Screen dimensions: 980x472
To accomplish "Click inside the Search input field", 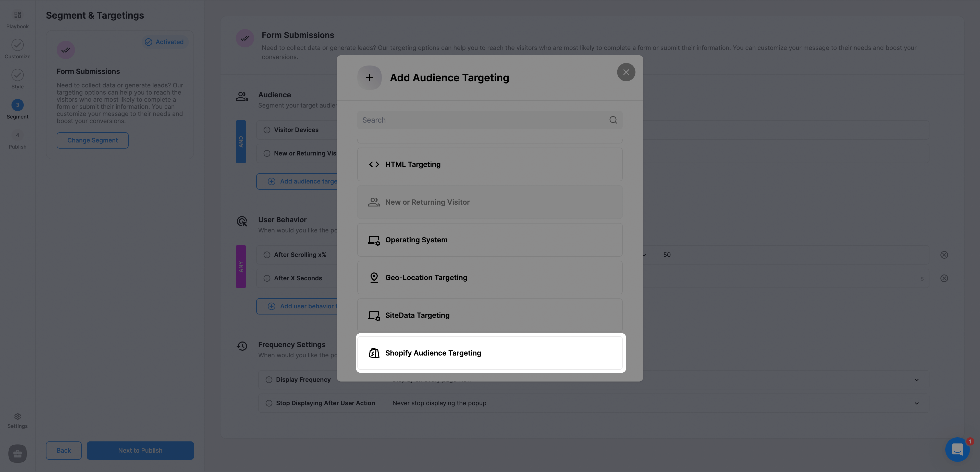I will tap(457, 120).
